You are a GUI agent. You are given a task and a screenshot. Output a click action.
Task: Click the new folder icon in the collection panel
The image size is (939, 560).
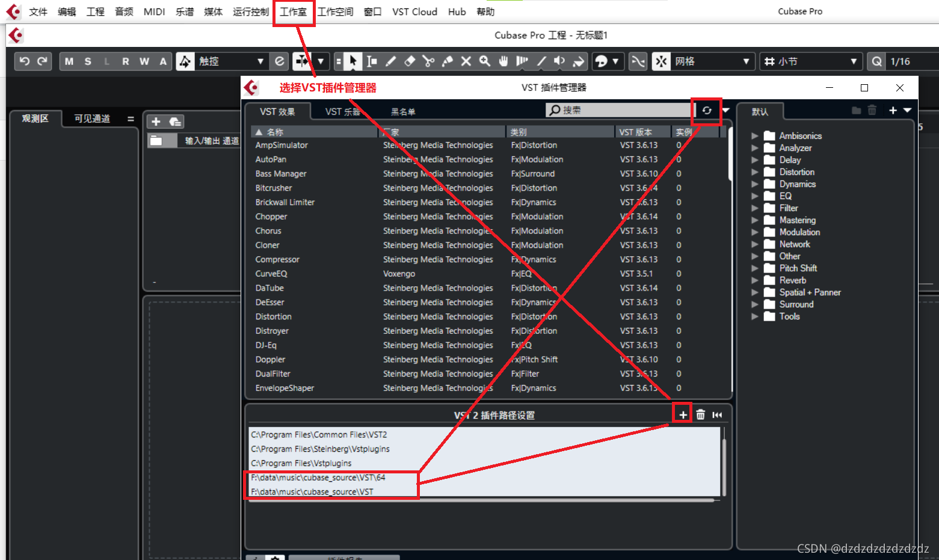click(857, 110)
